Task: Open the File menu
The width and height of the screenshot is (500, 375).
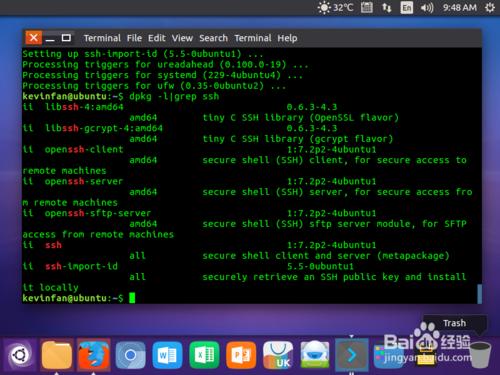Action: tap(134, 38)
